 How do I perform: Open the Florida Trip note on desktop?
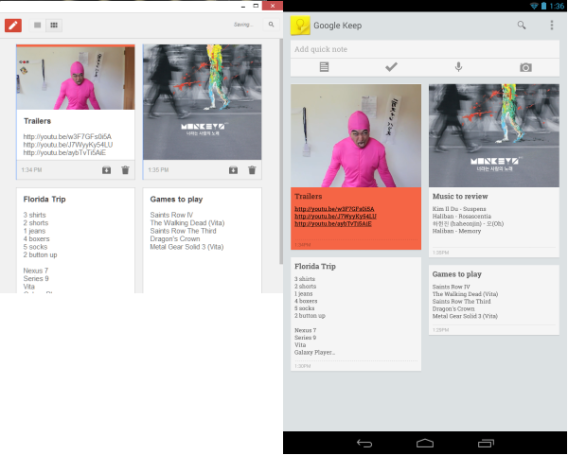point(76,240)
